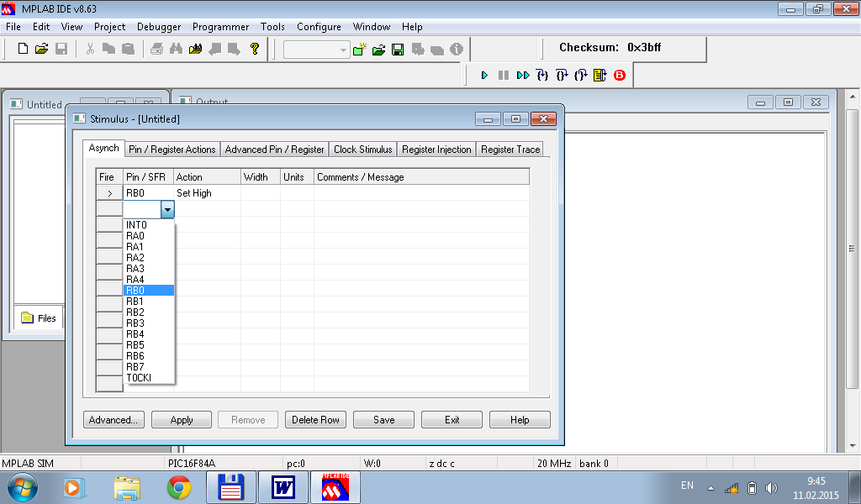Open the Configure menu
Viewport: 861px width, 504px height.
click(319, 27)
